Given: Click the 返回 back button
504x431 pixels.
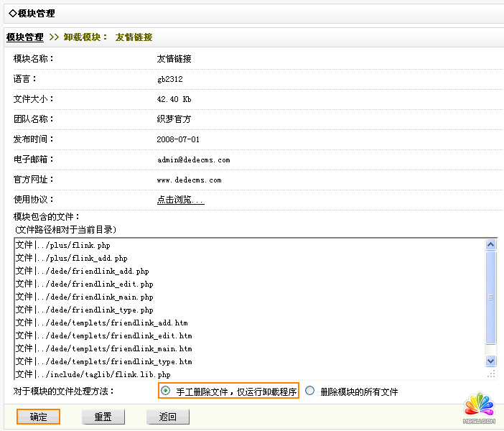Looking at the screenshot, I should 167,417.
